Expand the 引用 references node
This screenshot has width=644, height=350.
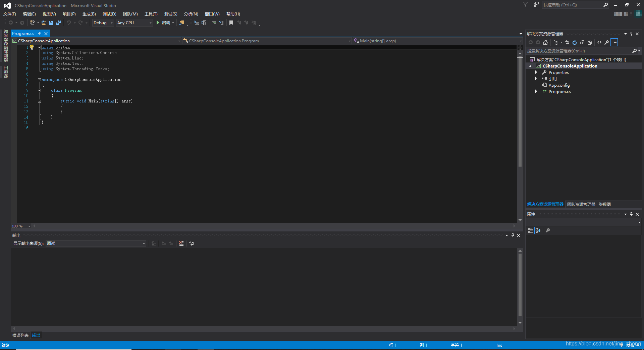[536, 79]
